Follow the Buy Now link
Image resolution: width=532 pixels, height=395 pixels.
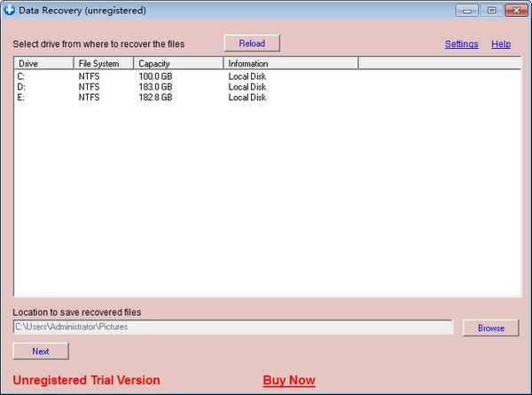[x=289, y=381]
